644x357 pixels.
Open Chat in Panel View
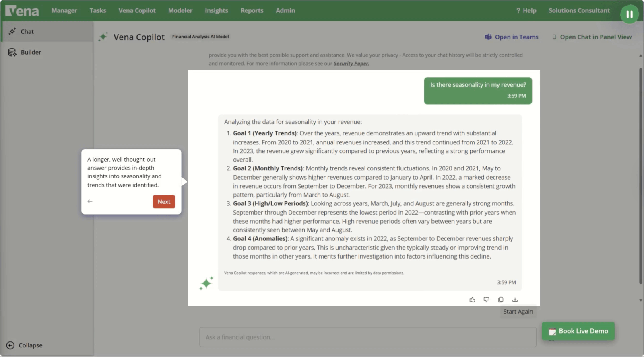coord(592,37)
